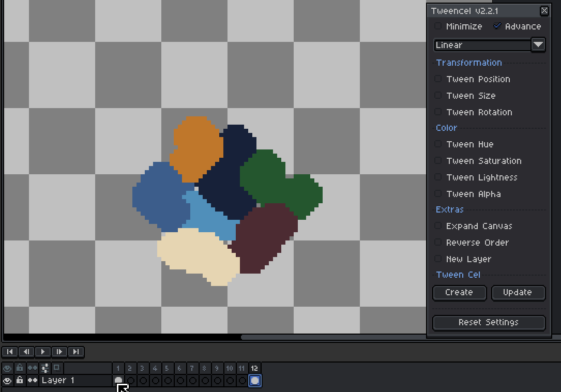Toggle all layers visibility eye in timeline header
Viewport: 561px width, 392px height.
7,368
